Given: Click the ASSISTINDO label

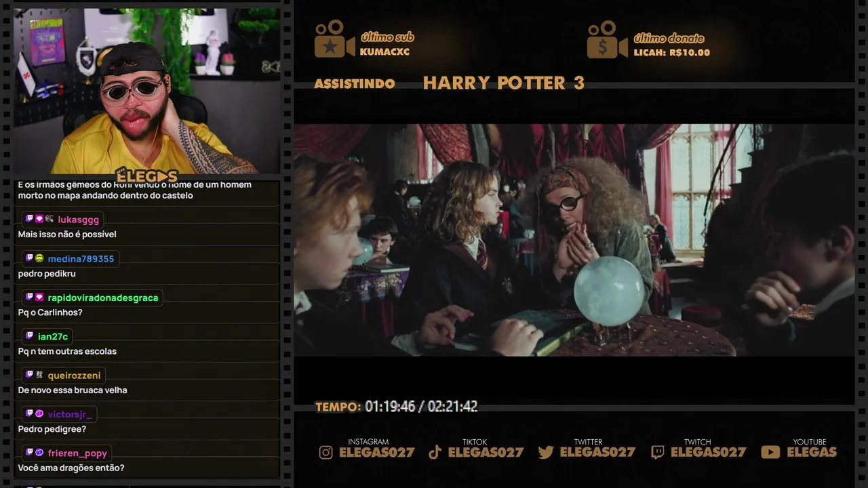Looking at the screenshot, I should (x=355, y=84).
